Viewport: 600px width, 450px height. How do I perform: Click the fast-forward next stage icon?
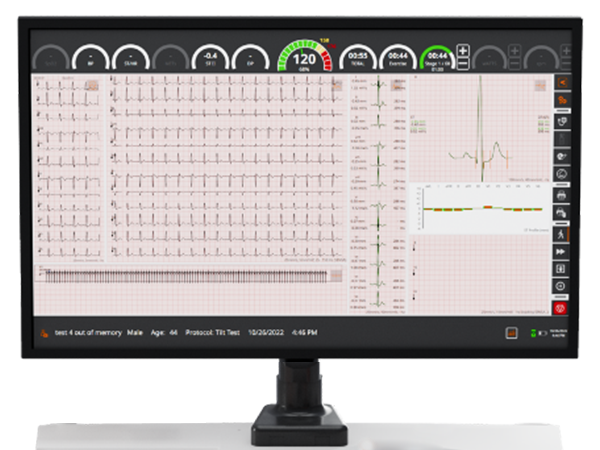click(x=562, y=252)
